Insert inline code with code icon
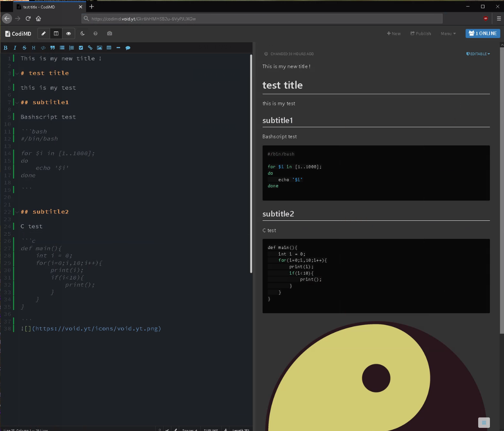 (x=43, y=48)
